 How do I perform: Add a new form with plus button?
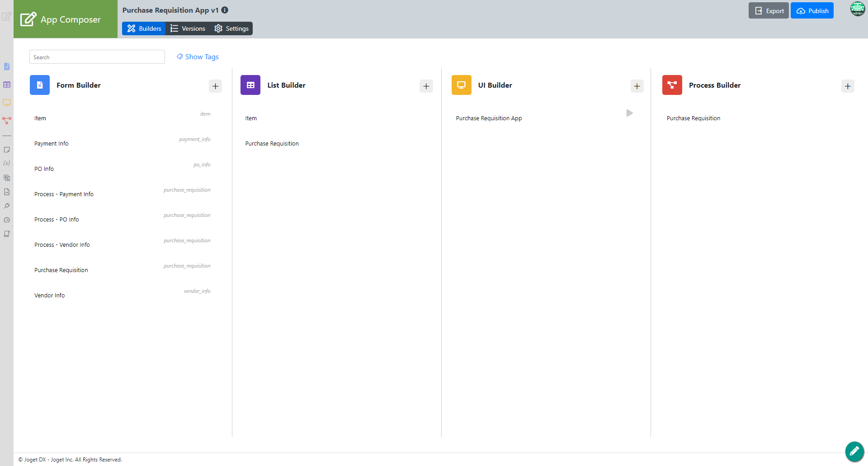(216, 86)
